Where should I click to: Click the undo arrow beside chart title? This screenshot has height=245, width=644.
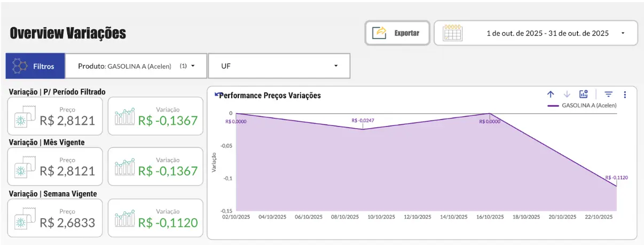click(x=217, y=94)
